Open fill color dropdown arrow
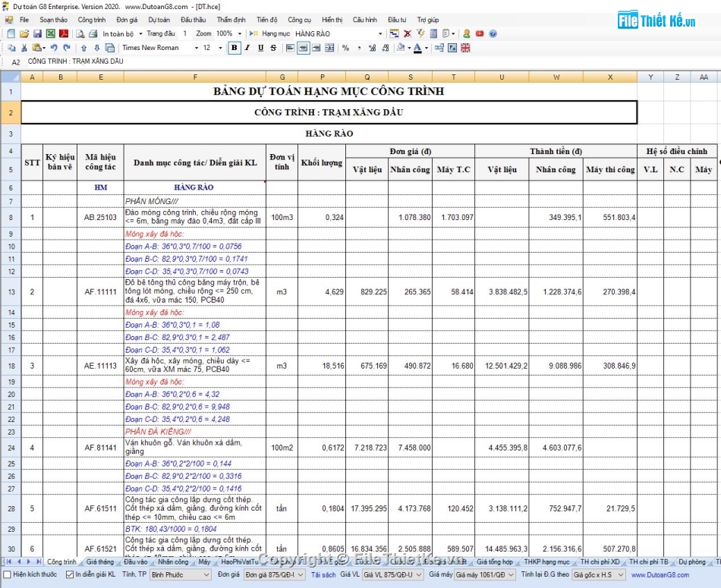The width and height of the screenshot is (721, 588). coord(409,48)
